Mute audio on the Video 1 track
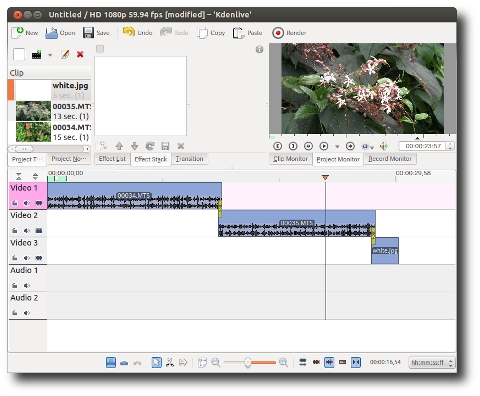The height and width of the screenshot is (396, 480). tap(27, 203)
